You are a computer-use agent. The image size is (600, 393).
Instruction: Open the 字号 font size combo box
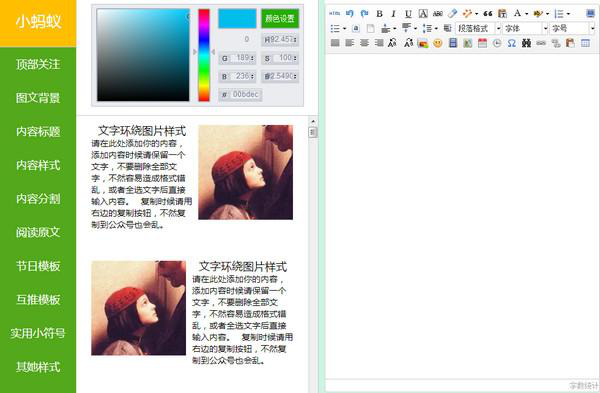tap(572, 28)
